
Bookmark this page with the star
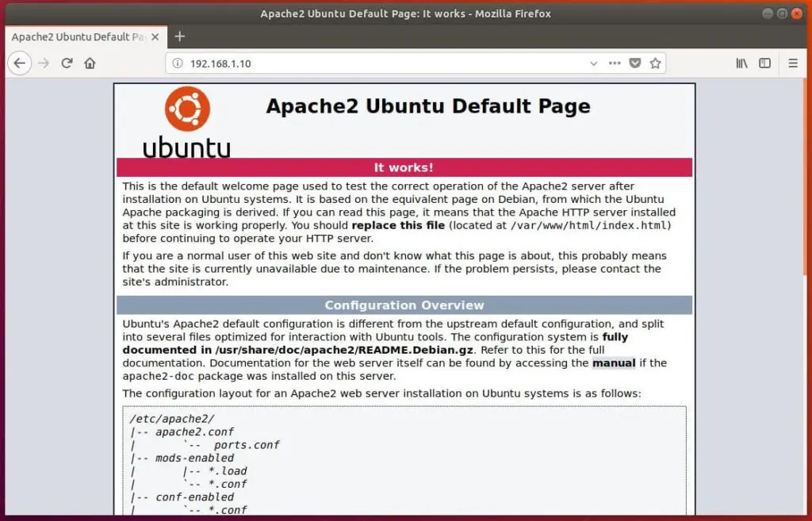tap(655, 63)
